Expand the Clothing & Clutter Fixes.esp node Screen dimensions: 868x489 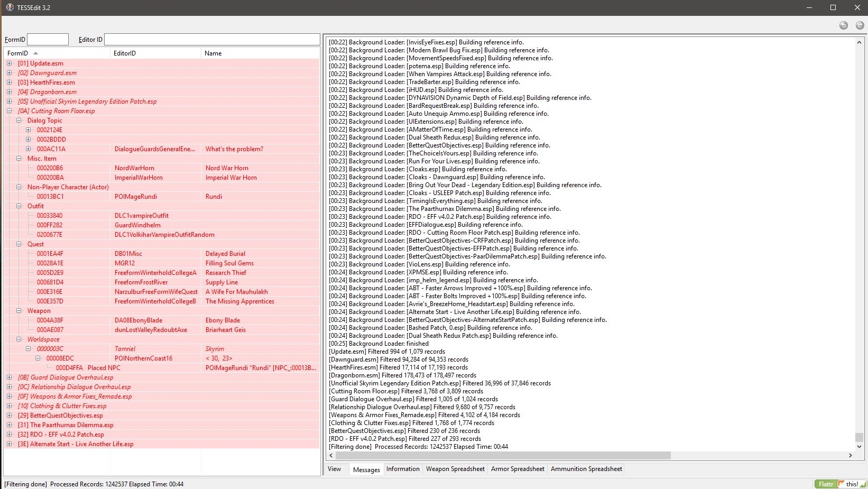(10, 406)
